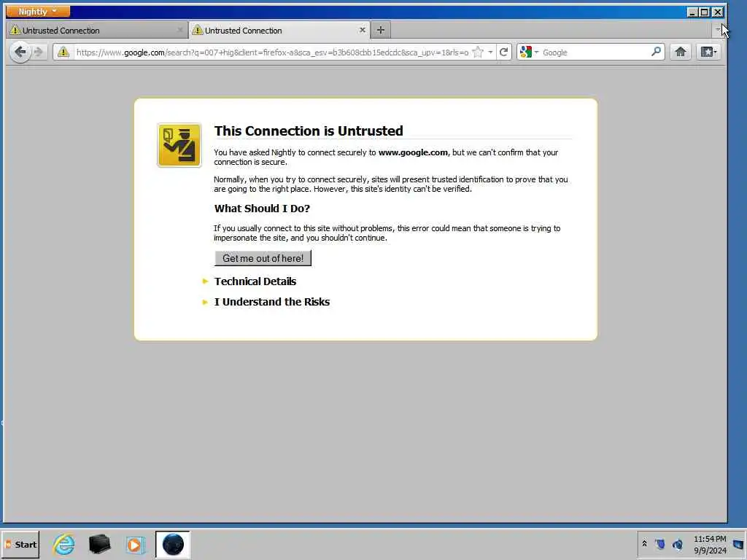Go to the Home page
Screen dimensions: 747x560
pos(681,52)
